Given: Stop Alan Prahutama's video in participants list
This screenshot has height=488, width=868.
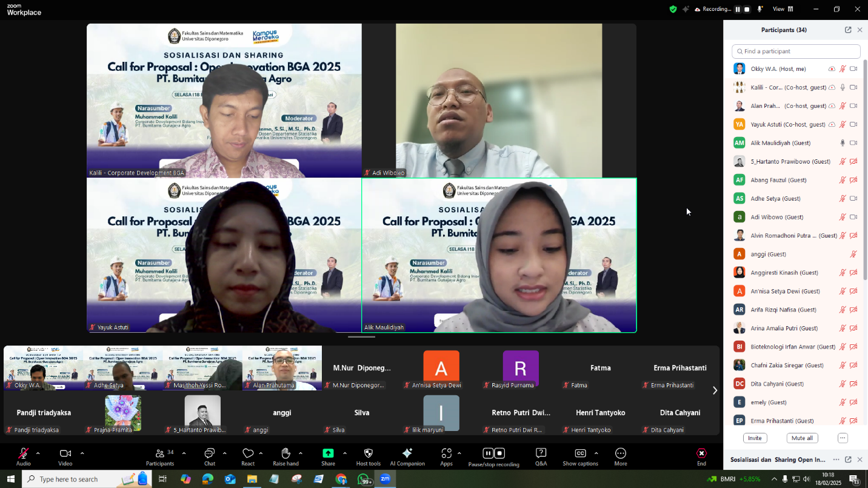Looking at the screenshot, I should tap(853, 106).
